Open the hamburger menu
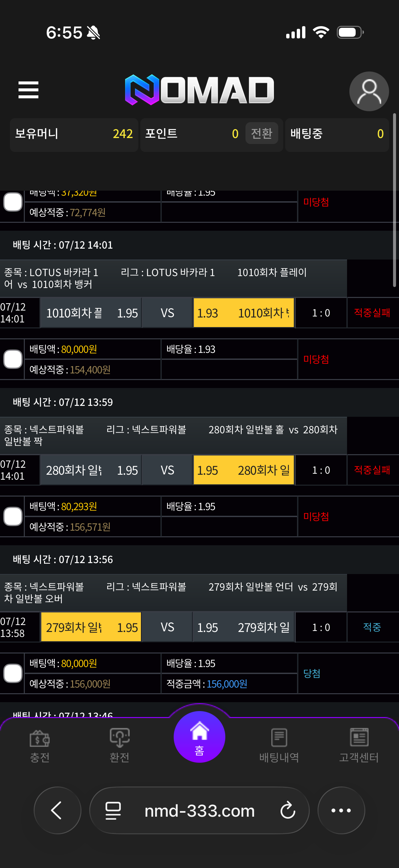Image resolution: width=399 pixels, height=868 pixels. click(28, 90)
